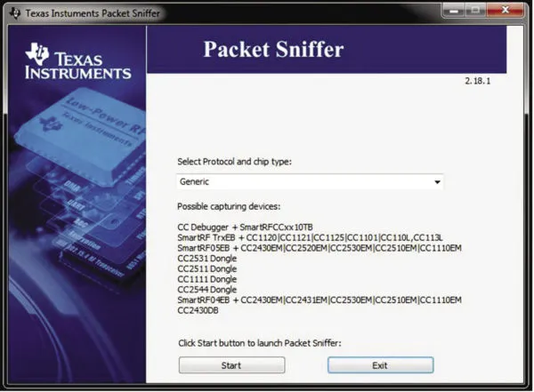Click the Texas Instruments logo
The image size is (534, 392).
click(77, 61)
